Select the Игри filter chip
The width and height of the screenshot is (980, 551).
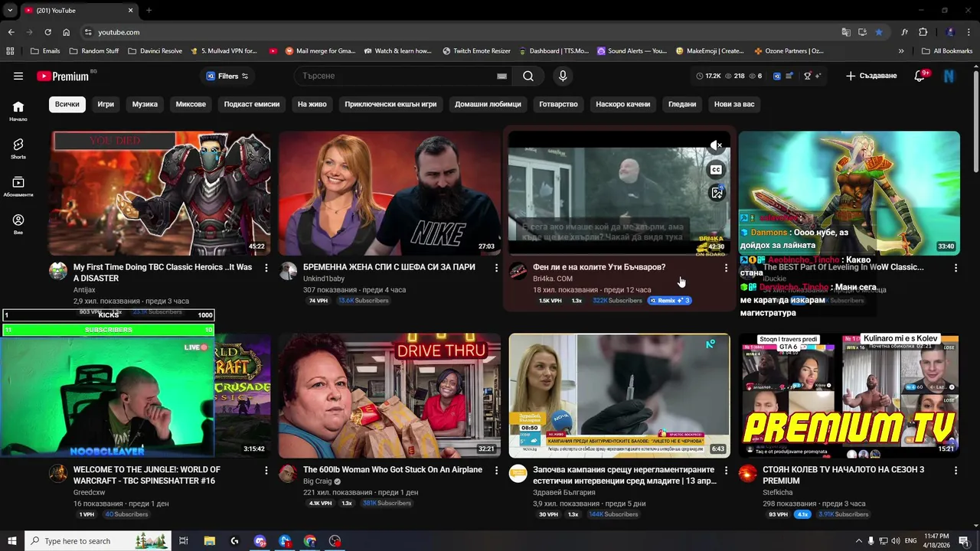click(x=106, y=104)
